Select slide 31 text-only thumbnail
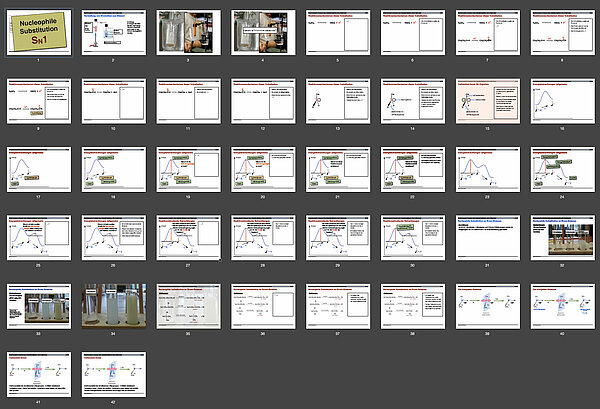Screen dimensions: 600x409 487,236
